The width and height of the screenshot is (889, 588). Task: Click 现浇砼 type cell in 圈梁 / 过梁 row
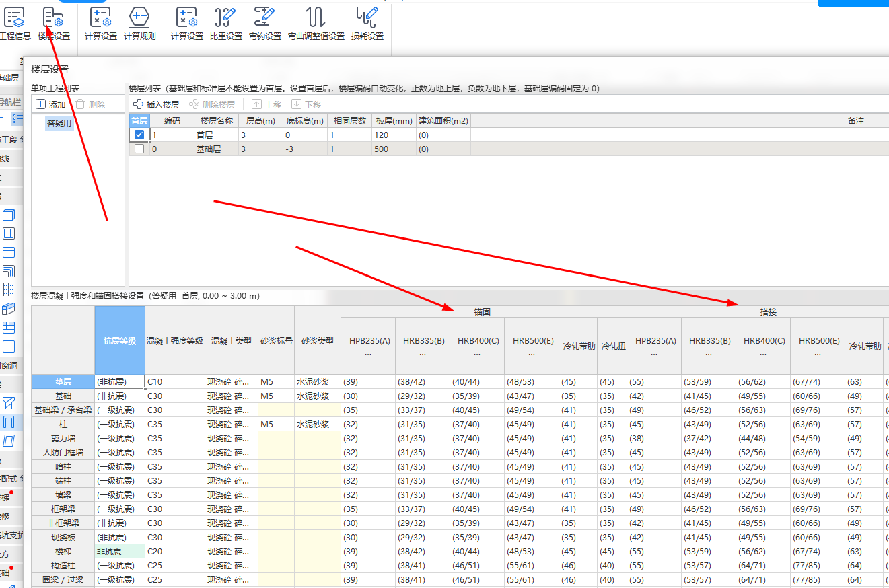point(232,579)
